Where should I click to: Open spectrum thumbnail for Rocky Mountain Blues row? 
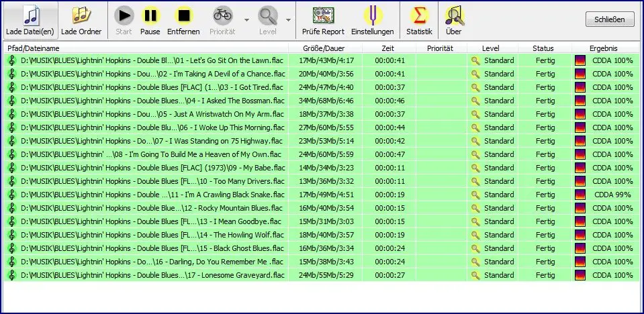click(580, 208)
